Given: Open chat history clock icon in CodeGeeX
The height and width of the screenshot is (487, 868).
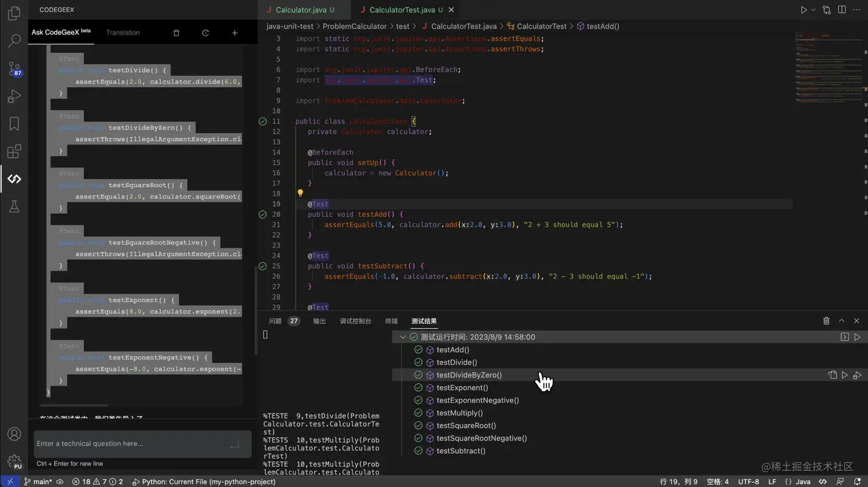Looking at the screenshot, I should point(206,33).
